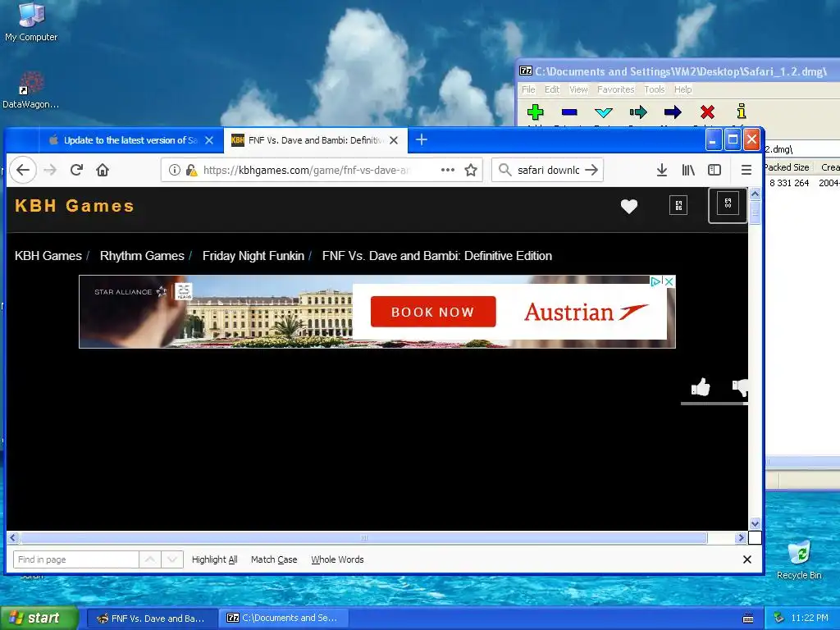Close the FNF Vs. Dave and Bambi tab
The image size is (840, 630).
(x=394, y=140)
